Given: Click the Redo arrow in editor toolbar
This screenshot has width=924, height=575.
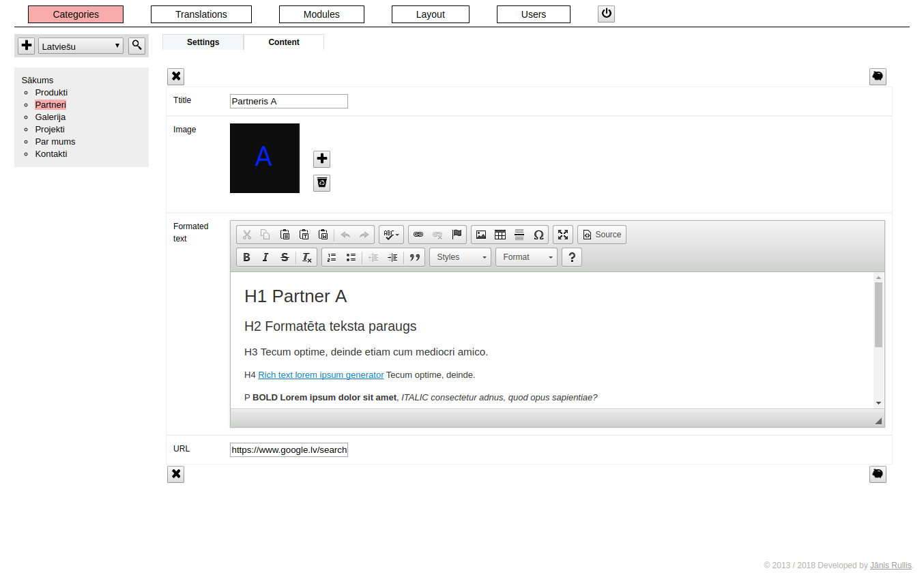Looking at the screenshot, I should click(x=364, y=235).
